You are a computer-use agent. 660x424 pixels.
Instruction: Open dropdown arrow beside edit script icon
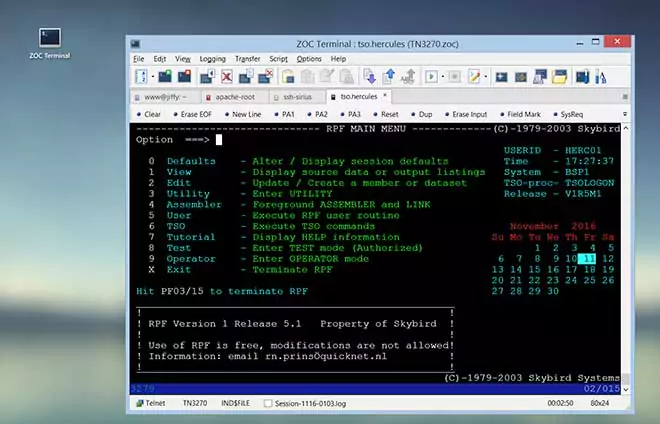(486, 77)
